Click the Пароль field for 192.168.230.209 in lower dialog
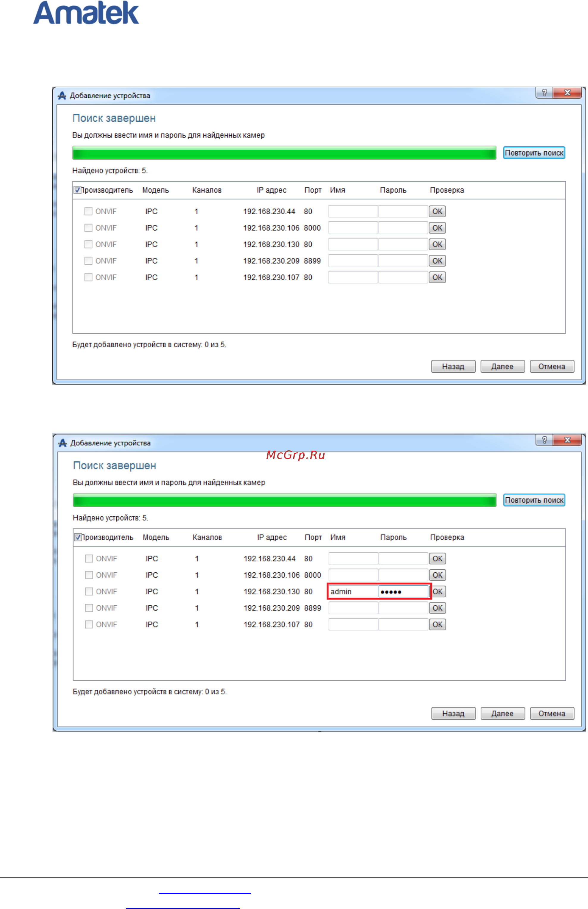This screenshot has height=909, width=588. pyautogui.click(x=403, y=608)
